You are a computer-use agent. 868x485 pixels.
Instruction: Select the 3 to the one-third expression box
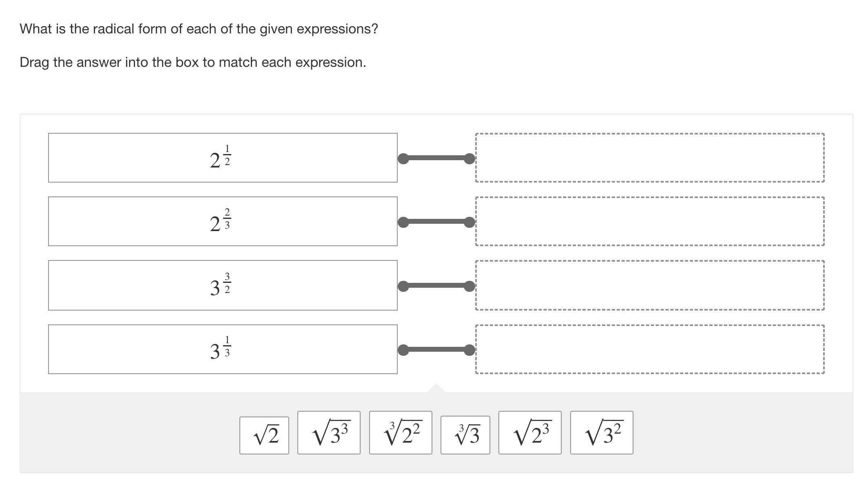click(x=223, y=349)
